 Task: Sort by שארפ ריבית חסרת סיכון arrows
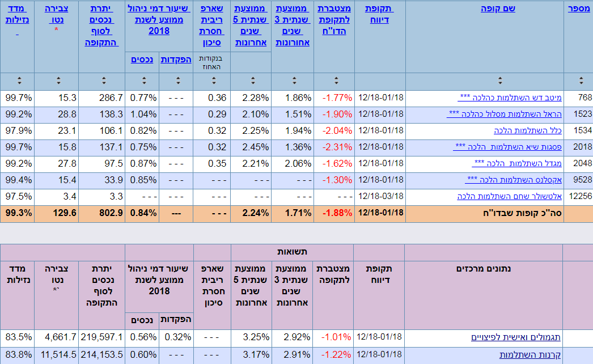[214, 81]
